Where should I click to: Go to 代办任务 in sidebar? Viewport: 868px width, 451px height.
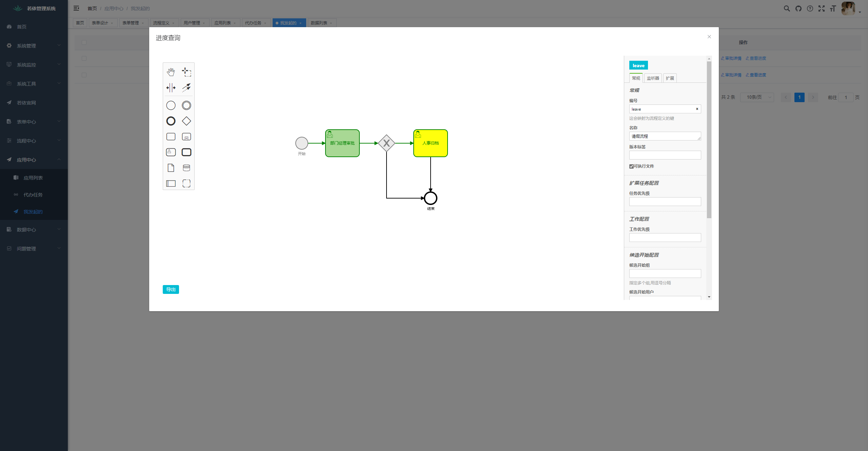34,194
